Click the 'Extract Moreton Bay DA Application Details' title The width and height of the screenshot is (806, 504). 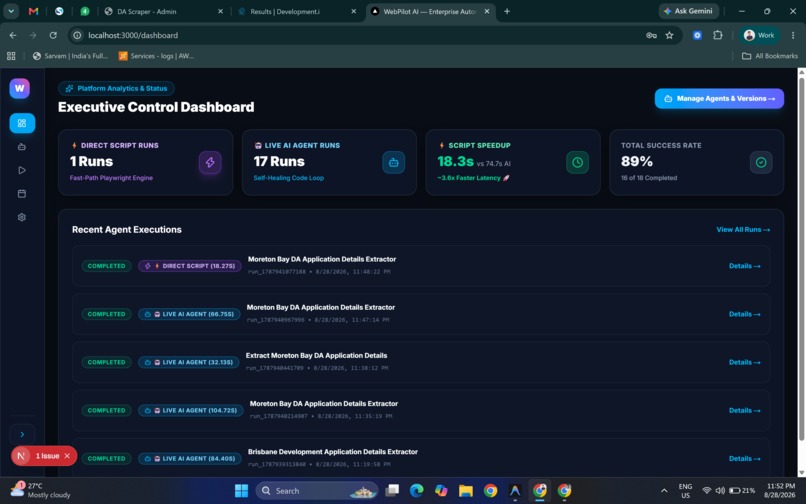click(317, 356)
